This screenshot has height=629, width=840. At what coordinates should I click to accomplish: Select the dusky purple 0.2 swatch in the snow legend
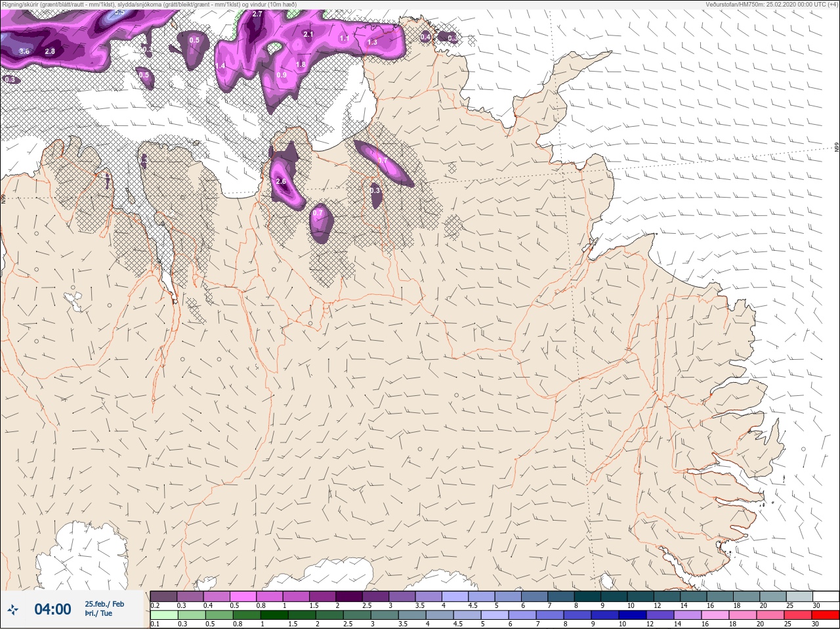click(x=163, y=596)
